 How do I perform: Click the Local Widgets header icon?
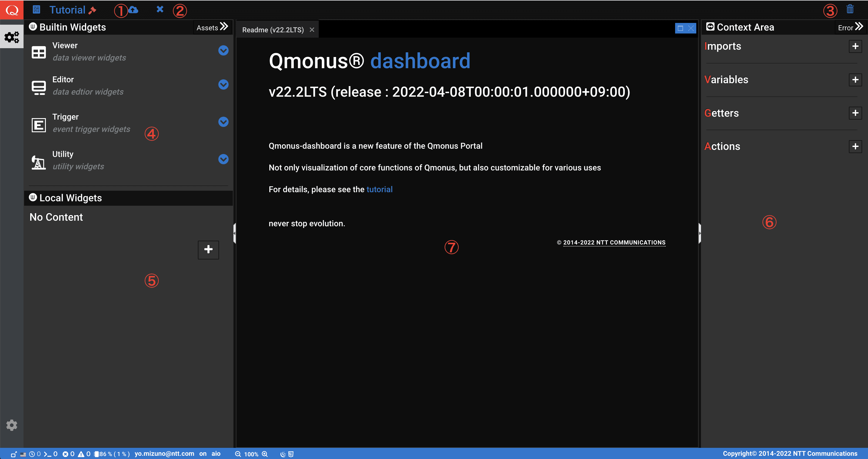[x=33, y=197]
